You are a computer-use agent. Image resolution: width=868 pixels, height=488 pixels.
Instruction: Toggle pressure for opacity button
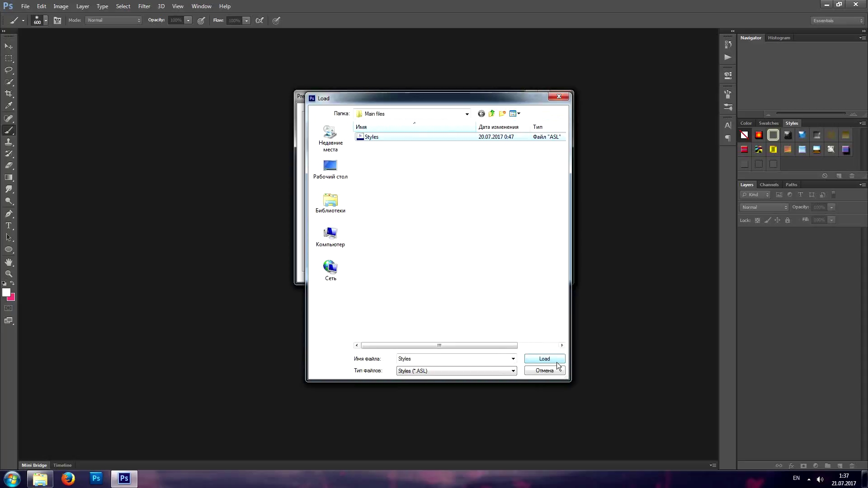[202, 20]
